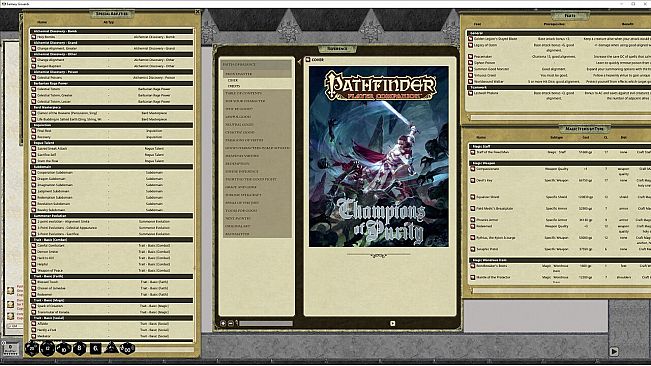The image size is (651, 366).
Task: Open the Devil's Key item link icon
Action: 472,181
